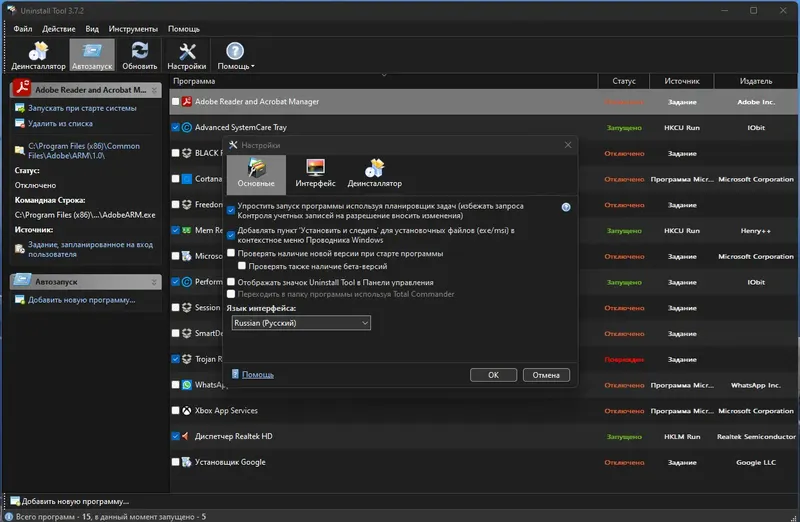Viewport: 800px width, 522px height.
Task: Uncheck Advanced SystemCare Tray autorun
Action: tap(176, 127)
